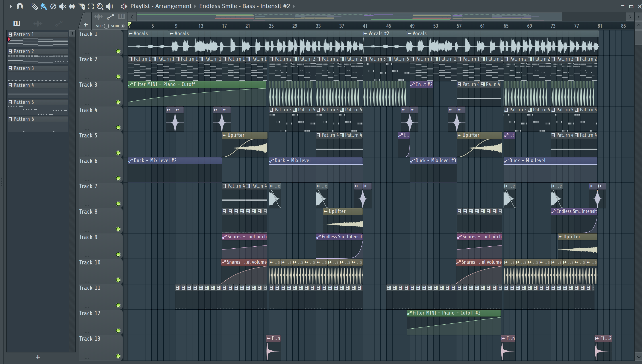
Task: Mute Track 5 with green LED
Action: [x=118, y=153]
